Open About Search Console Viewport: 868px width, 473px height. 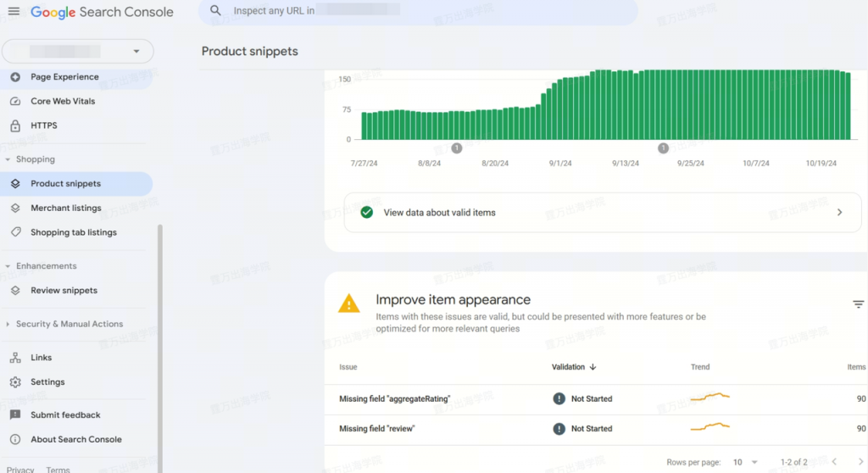75,439
